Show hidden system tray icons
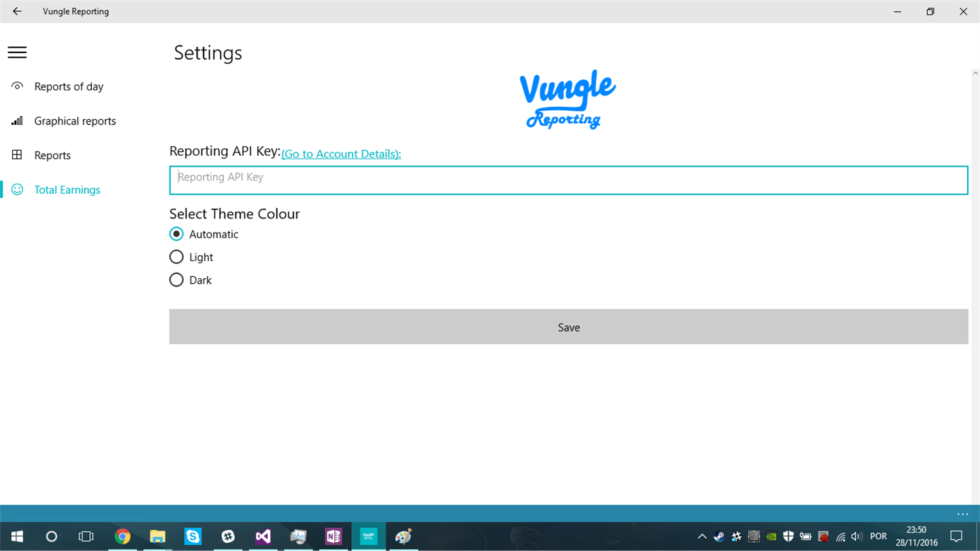 point(702,537)
